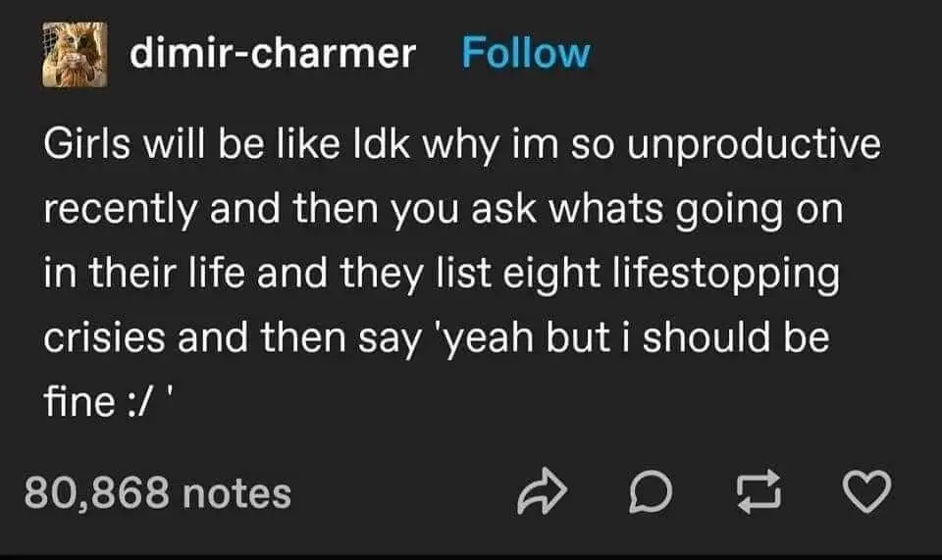
Task: Reblog the post with the loop arrows icon
Action: tap(759, 491)
